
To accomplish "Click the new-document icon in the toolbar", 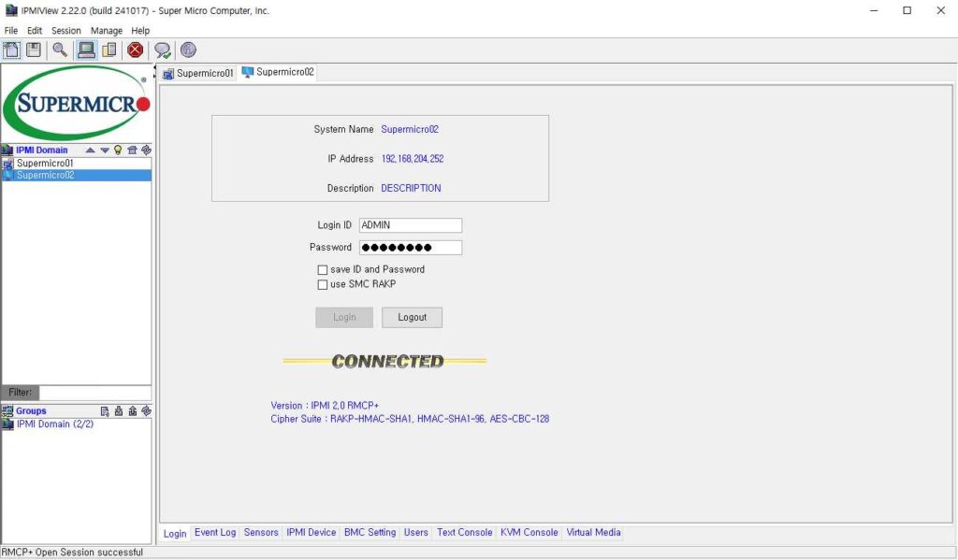I will tap(11, 50).
